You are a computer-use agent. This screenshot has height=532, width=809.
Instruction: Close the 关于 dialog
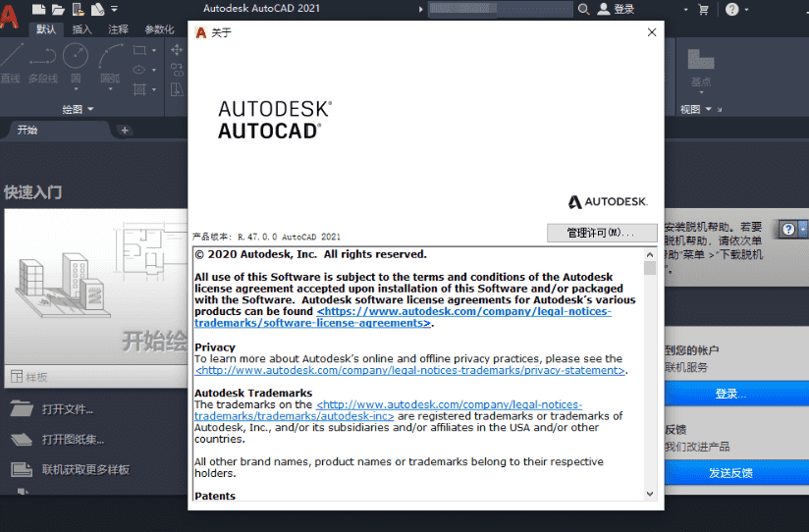click(x=652, y=32)
